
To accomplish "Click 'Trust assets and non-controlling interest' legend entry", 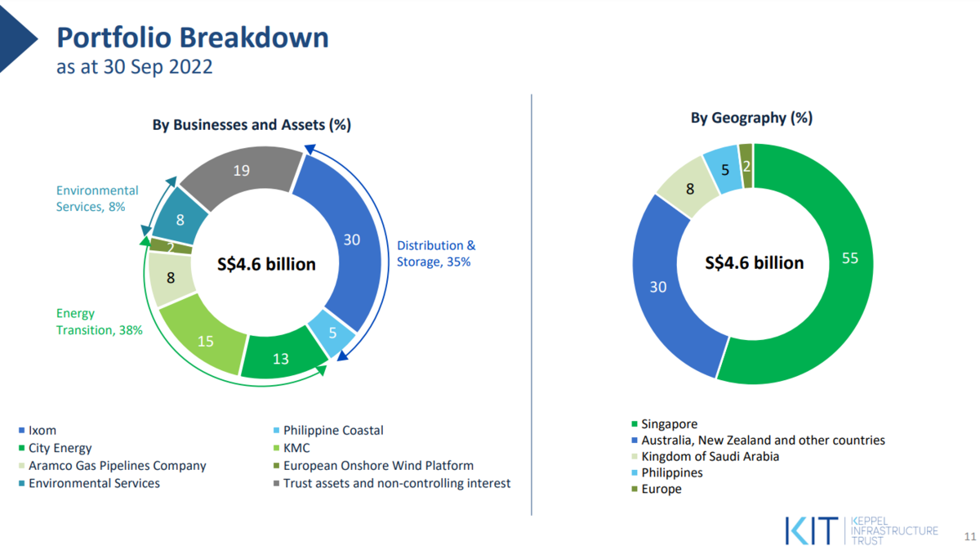I will [x=392, y=483].
